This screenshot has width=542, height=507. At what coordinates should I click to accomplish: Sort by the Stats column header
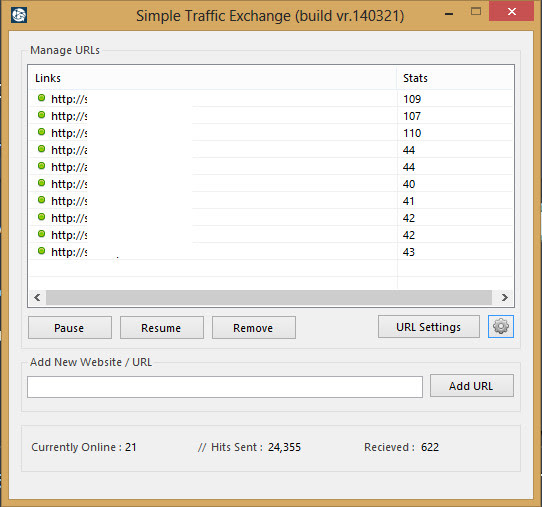455,78
